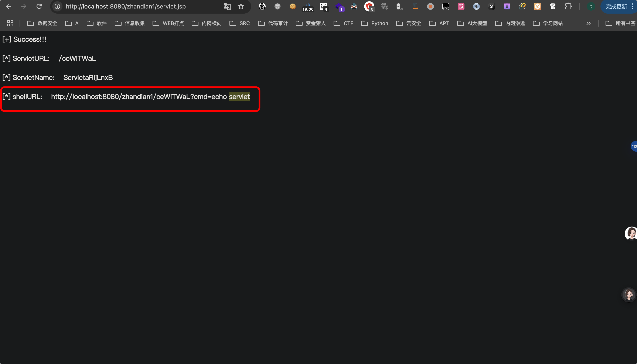Image resolution: width=637 pixels, height=364 pixels.
Task: Bookmark this page with the star icon
Action: pyautogui.click(x=241, y=7)
